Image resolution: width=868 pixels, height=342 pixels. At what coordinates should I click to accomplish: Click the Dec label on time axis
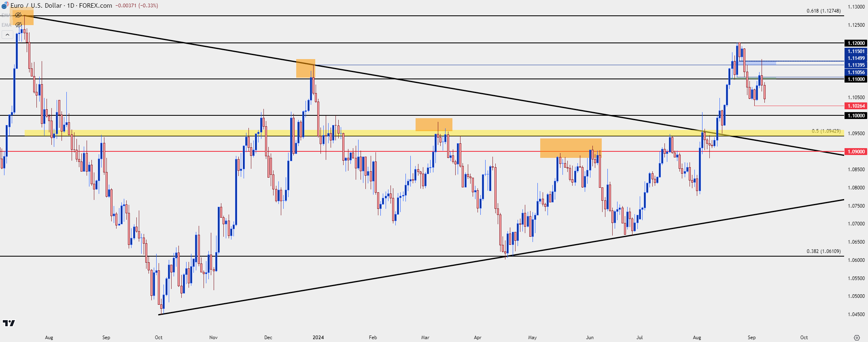(268, 338)
